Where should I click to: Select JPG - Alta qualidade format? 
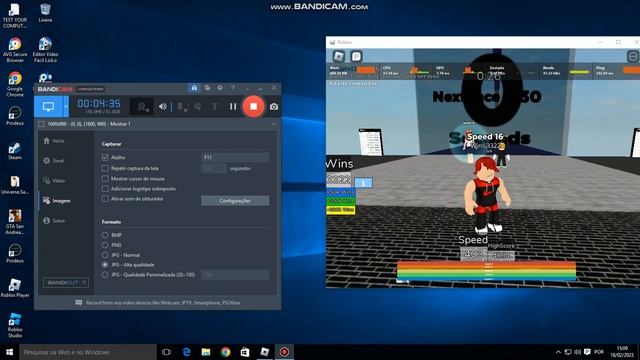pos(105,264)
